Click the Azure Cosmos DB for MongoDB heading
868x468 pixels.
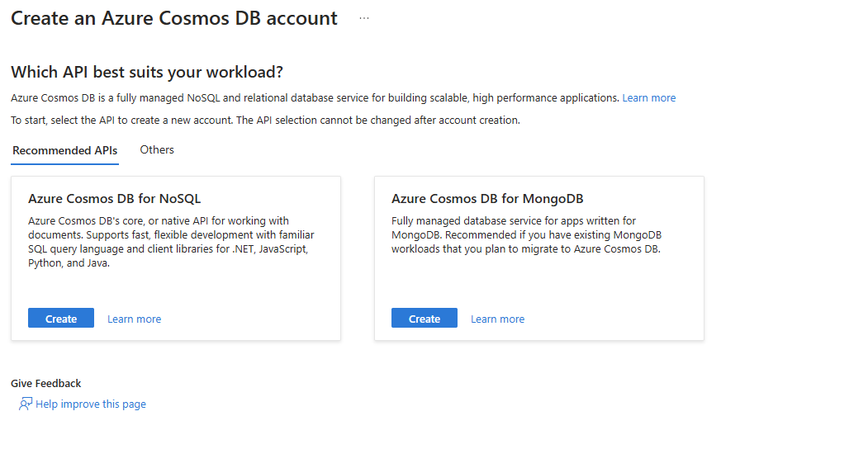(487, 199)
